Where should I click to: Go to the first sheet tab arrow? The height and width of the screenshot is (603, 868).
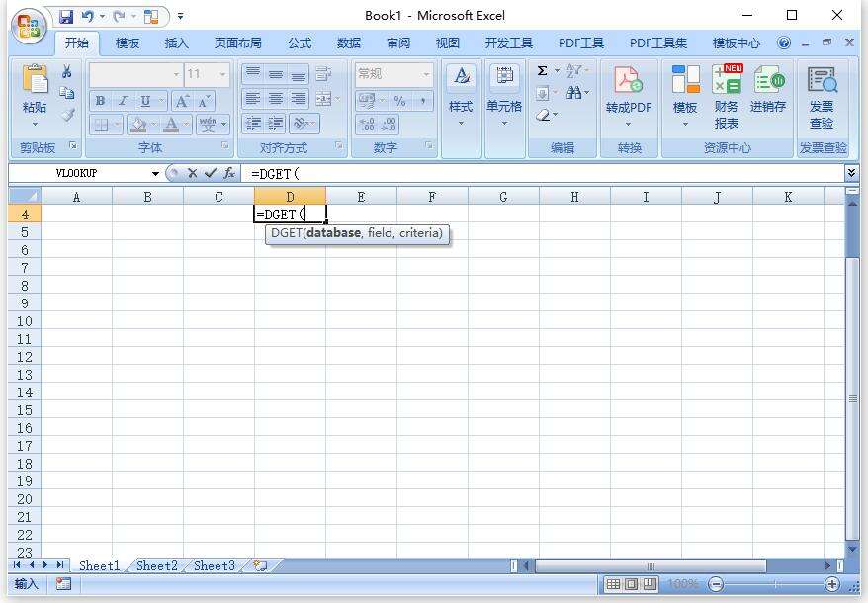pyautogui.click(x=17, y=564)
